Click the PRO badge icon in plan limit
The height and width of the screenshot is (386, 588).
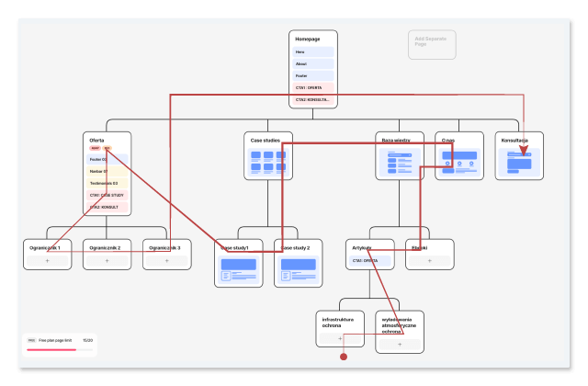[x=31, y=340]
